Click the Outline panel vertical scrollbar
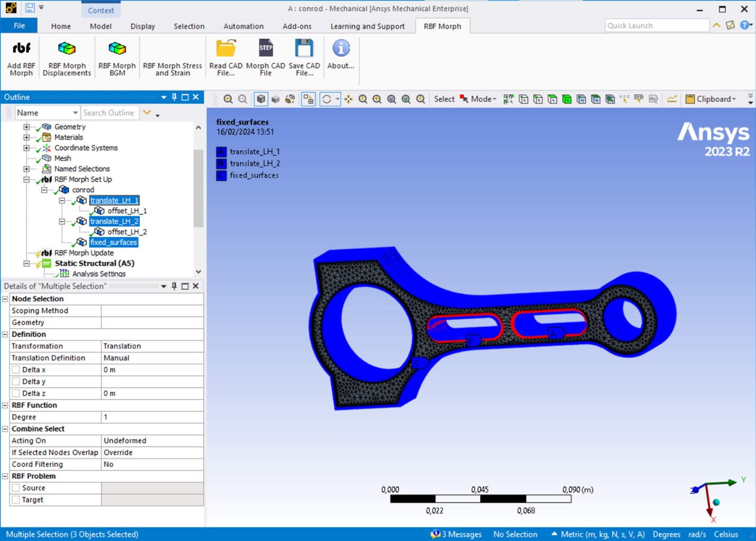 click(199, 188)
